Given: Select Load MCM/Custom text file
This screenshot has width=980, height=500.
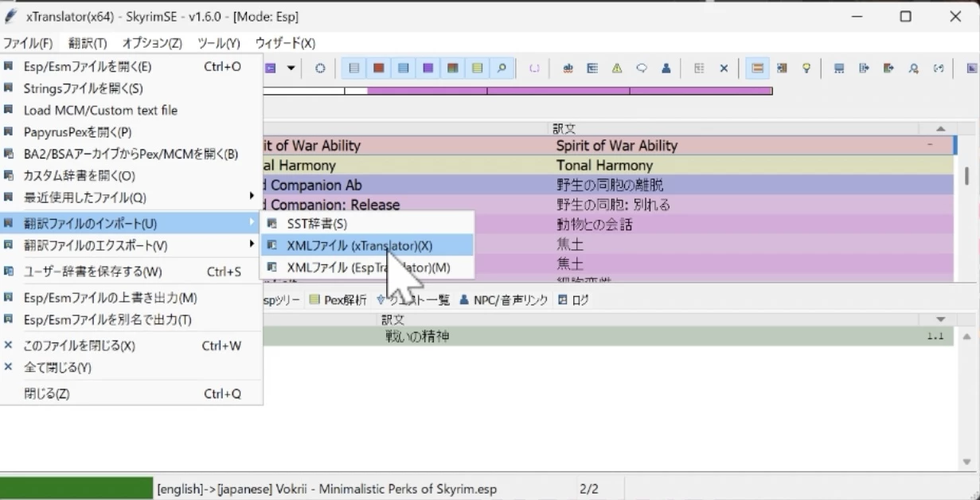Looking at the screenshot, I should click(x=131, y=110).
